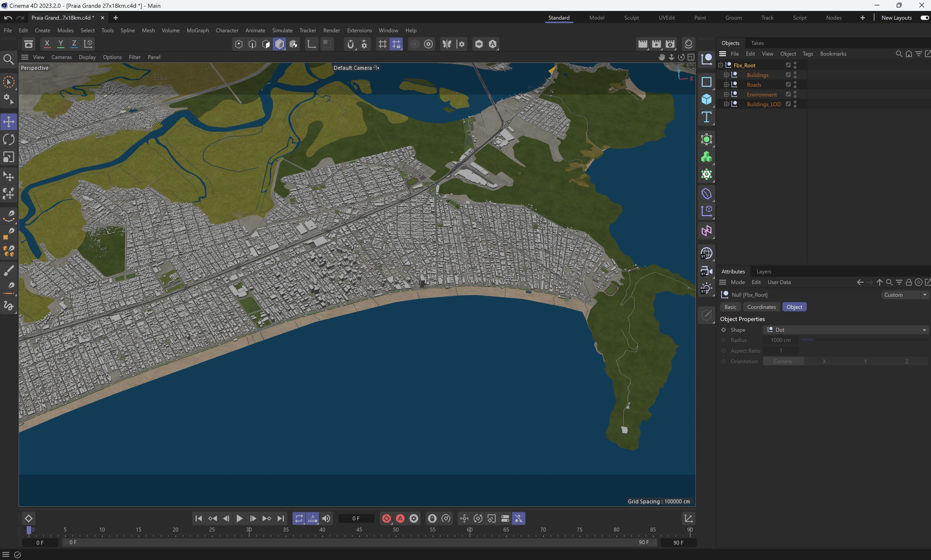This screenshot has height=560, width=931.
Task: Open the Basic attribute tab
Action: click(x=730, y=307)
